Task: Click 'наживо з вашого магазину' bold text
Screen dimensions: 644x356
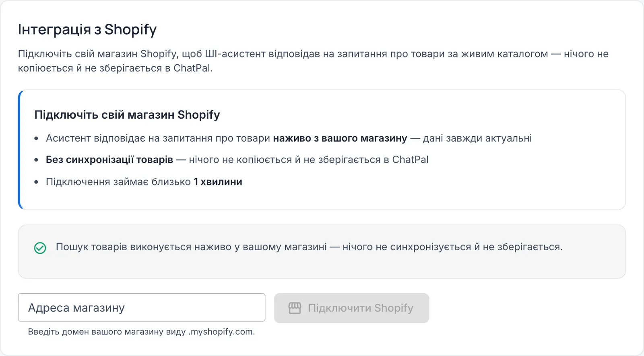Action: pos(340,138)
